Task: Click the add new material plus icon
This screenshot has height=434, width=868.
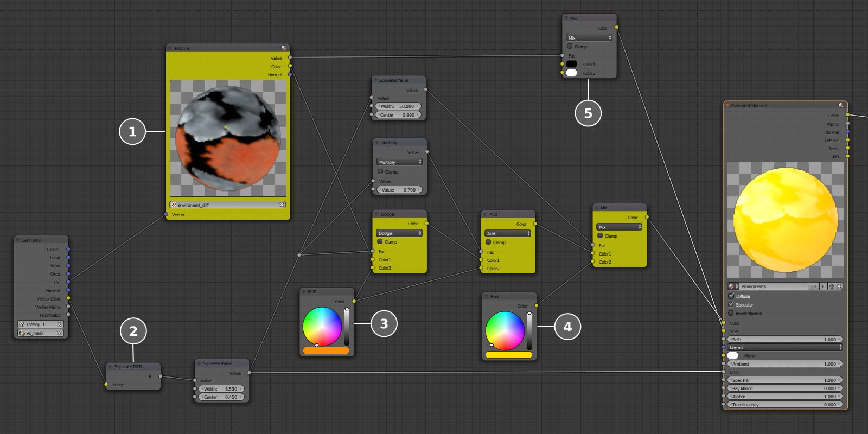Action: click(832, 286)
